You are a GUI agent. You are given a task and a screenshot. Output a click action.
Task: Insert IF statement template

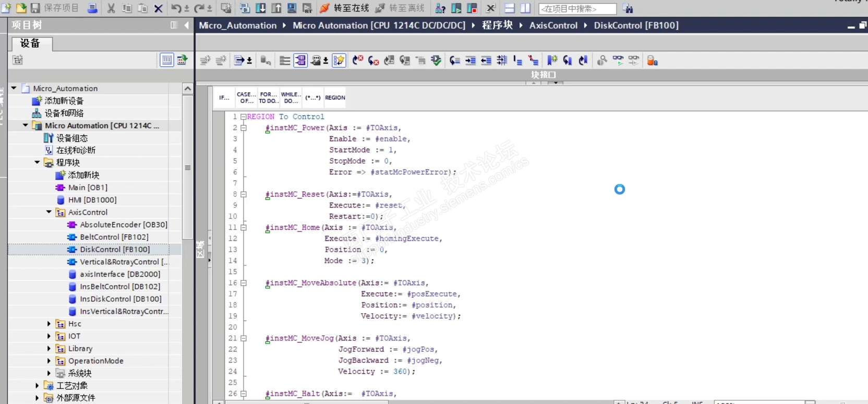[224, 97]
